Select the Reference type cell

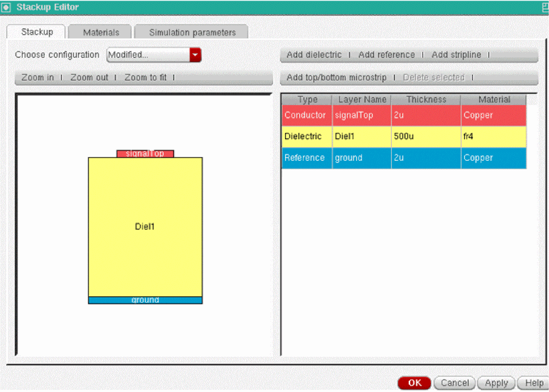coord(307,158)
